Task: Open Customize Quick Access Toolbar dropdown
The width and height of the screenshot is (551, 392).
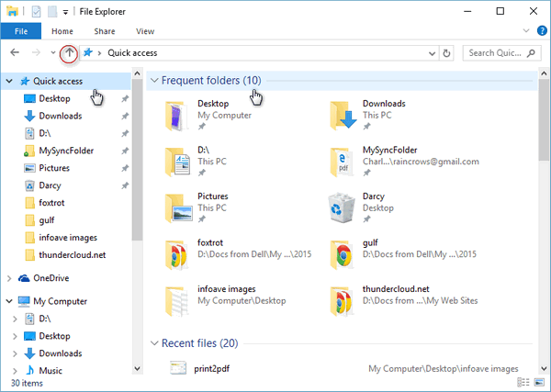Action: (65, 12)
